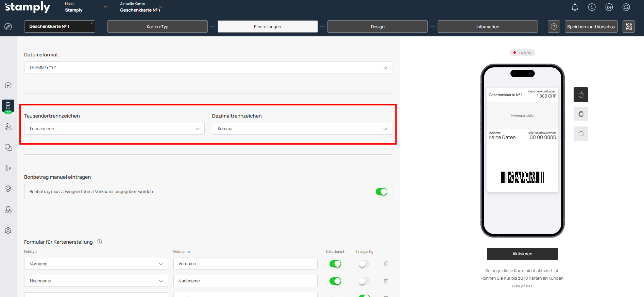
Task: Open settings gear in left sidebar
Action: (x=8, y=231)
